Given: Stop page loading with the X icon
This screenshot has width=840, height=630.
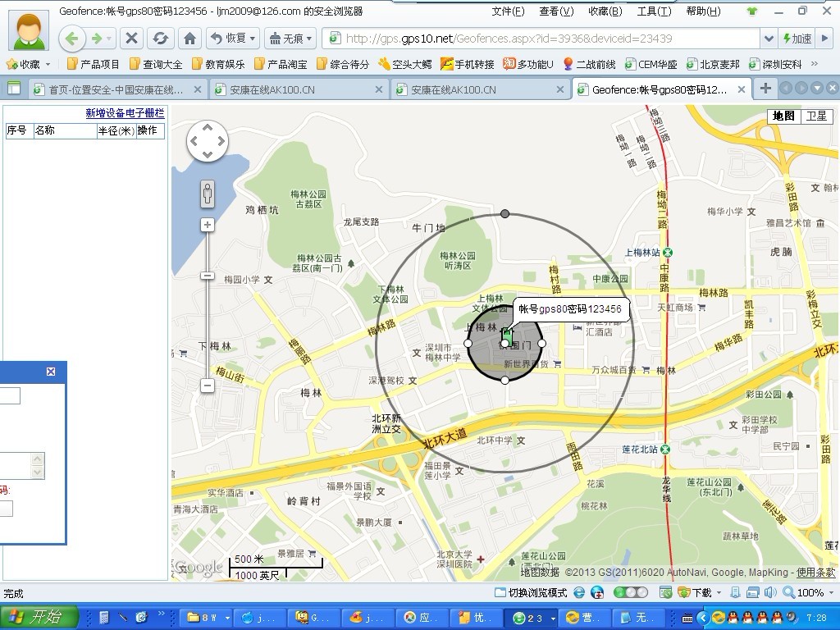Looking at the screenshot, I should click(132, 39).
